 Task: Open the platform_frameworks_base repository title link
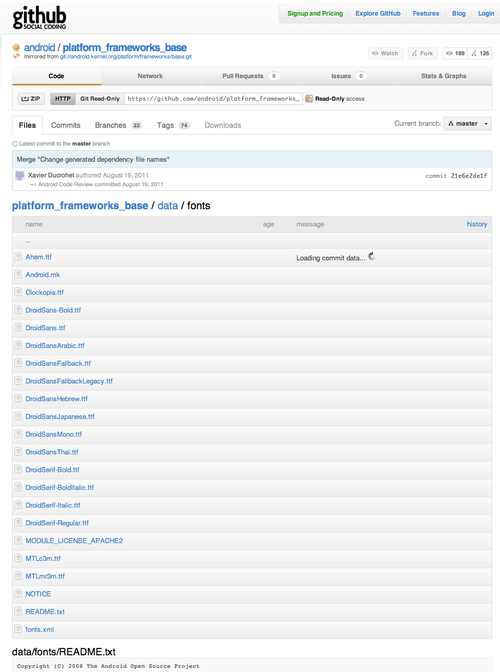click(125, 48)
